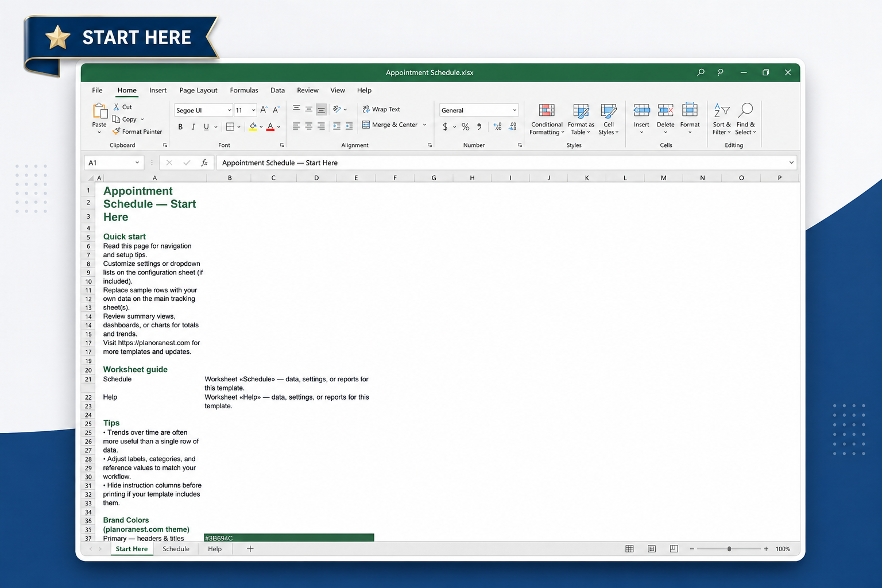Click the Copy icon

[x=117, y=119]
